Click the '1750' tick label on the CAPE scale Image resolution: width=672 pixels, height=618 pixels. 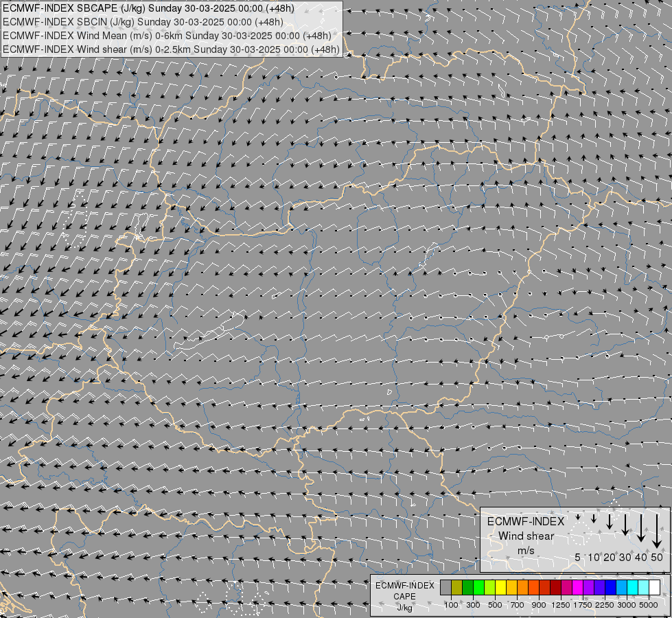point(583,605)
